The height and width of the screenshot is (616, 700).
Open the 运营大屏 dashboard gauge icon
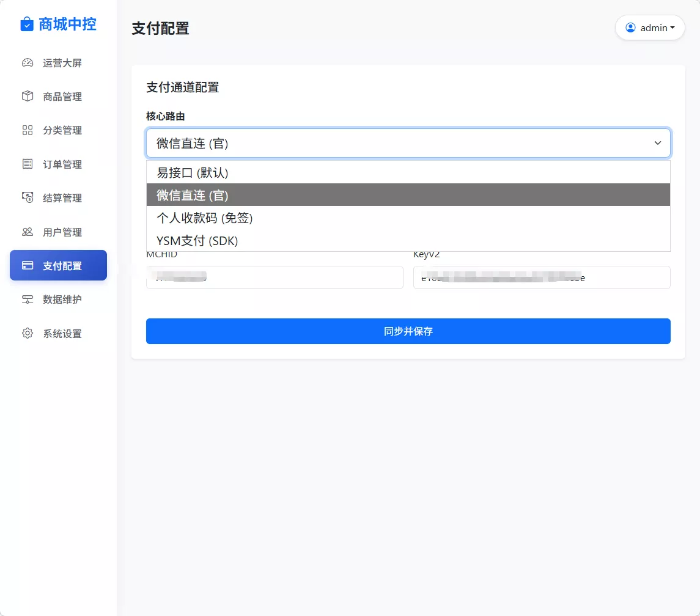click(x=28, y=63)
